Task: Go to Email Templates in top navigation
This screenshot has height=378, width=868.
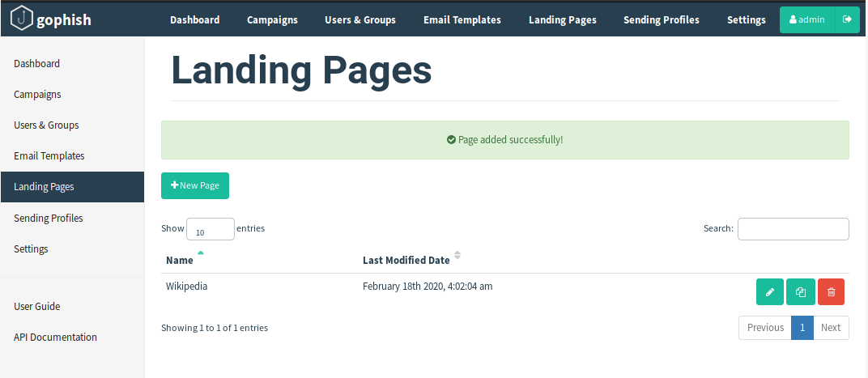Action: coord(462,19)
